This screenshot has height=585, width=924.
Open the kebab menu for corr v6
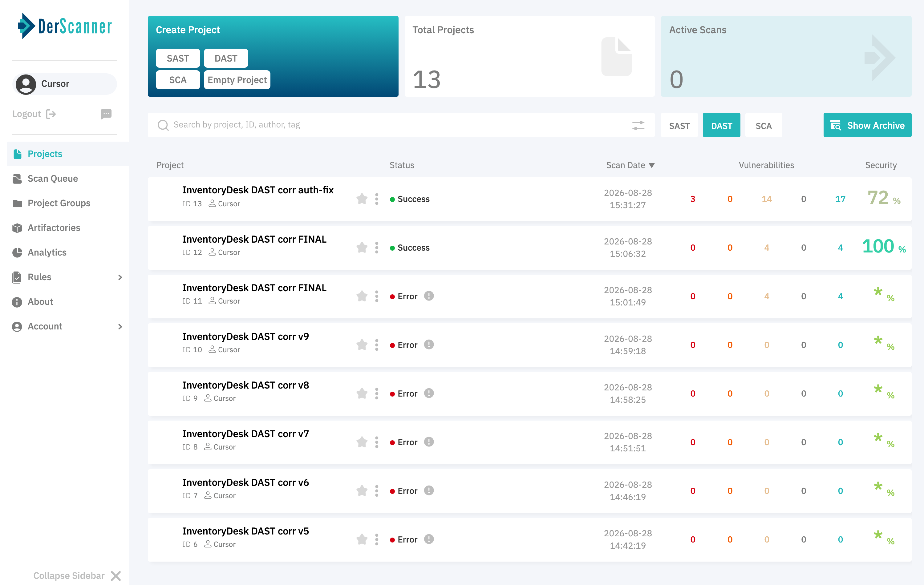point(376,491)
